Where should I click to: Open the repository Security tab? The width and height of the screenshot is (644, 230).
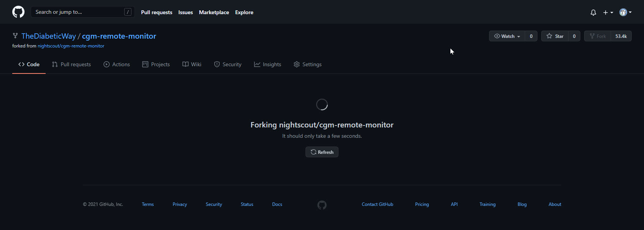(x=228, y=64)
